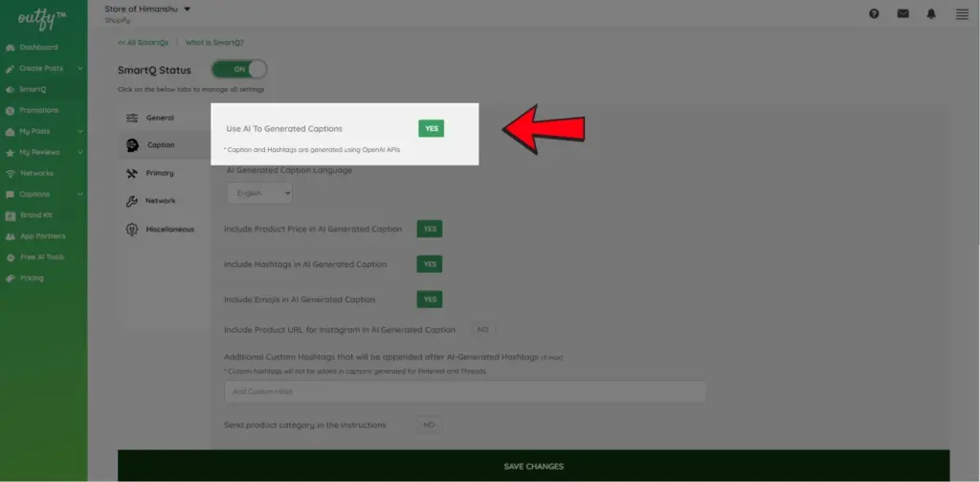Click the Pricing tag icon
The image size is (980, 482).
coord(11,278)
